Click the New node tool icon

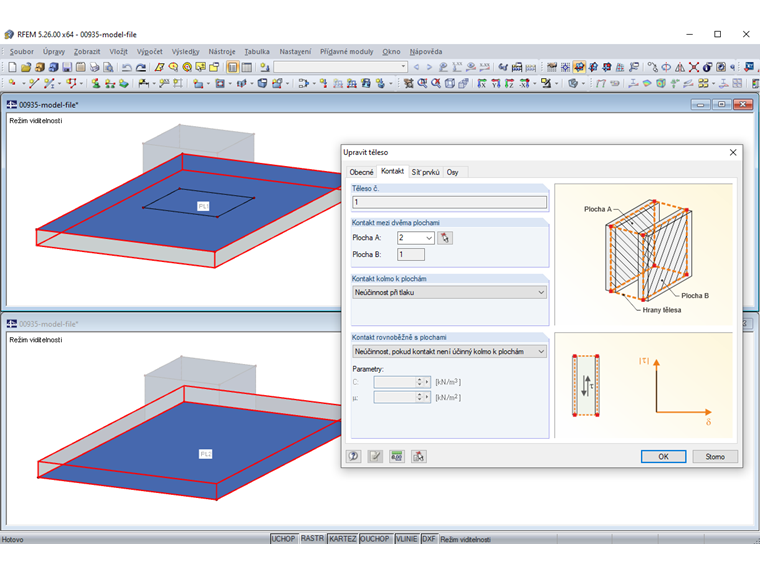(12, 83)
